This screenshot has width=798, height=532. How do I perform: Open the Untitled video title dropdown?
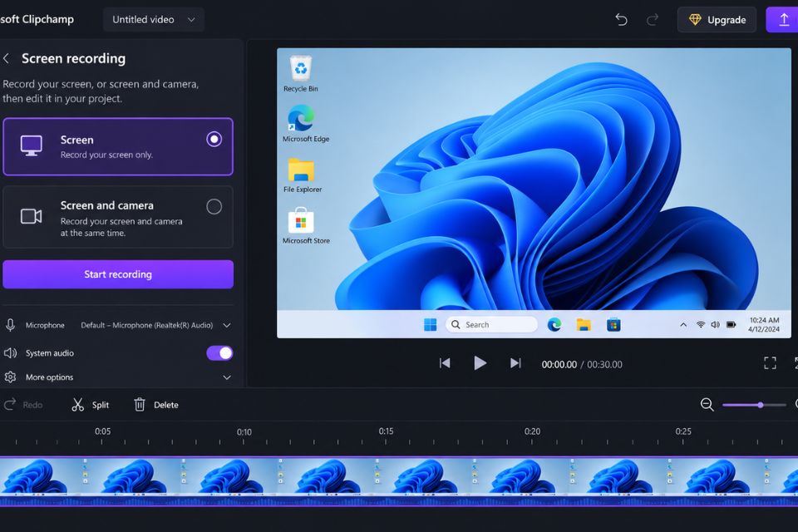[153, 20]
